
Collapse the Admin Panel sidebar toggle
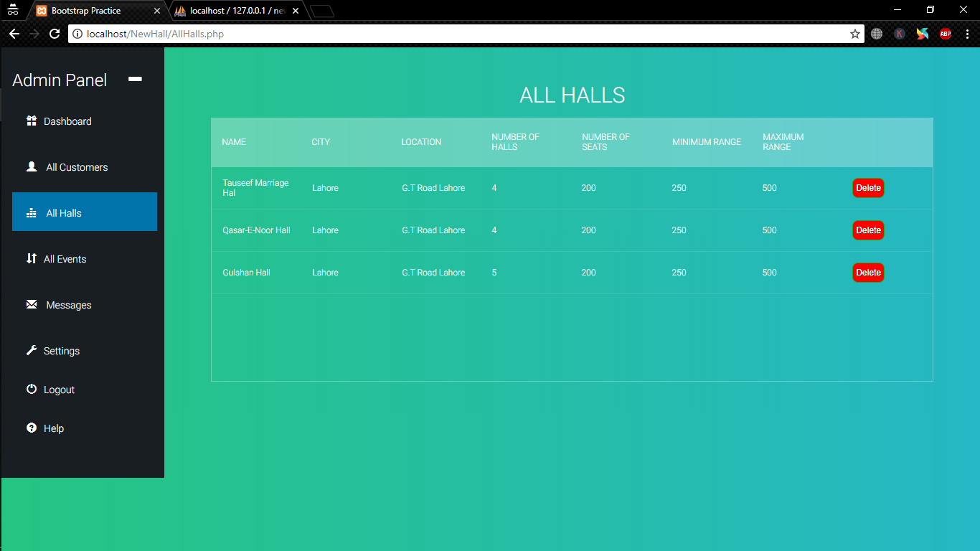pyautogui.click(x=135, y=80)
